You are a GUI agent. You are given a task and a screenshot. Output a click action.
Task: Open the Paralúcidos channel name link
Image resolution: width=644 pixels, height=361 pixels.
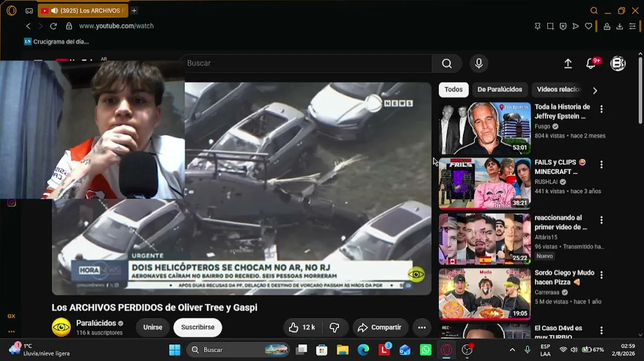(96, 323)
